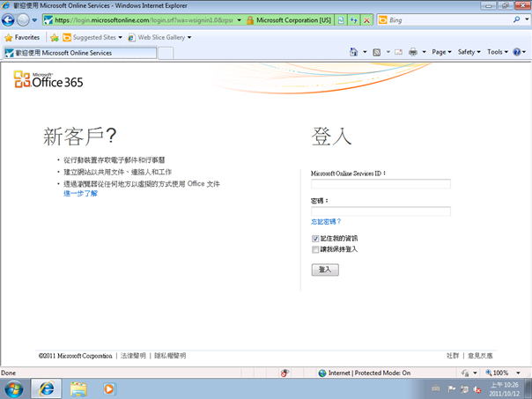Click Add to Favorites Bar icon
The image size is (532, 399).
point(55,38)
